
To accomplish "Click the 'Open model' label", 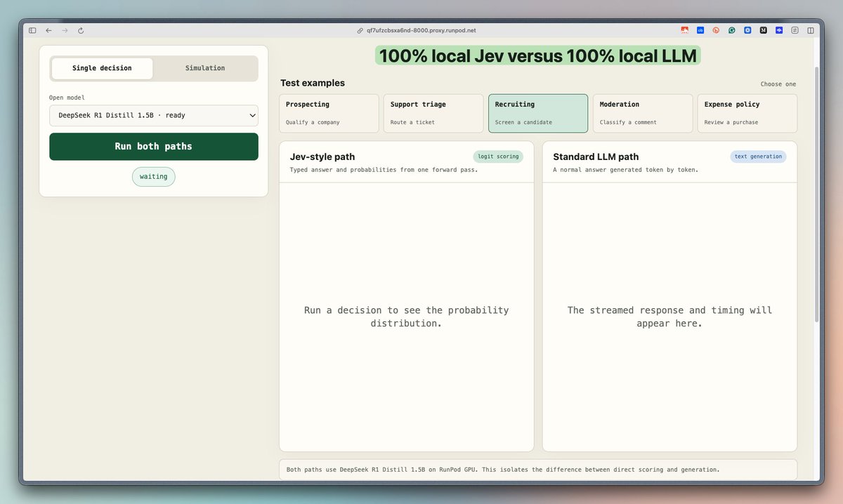I will point(67,98).
